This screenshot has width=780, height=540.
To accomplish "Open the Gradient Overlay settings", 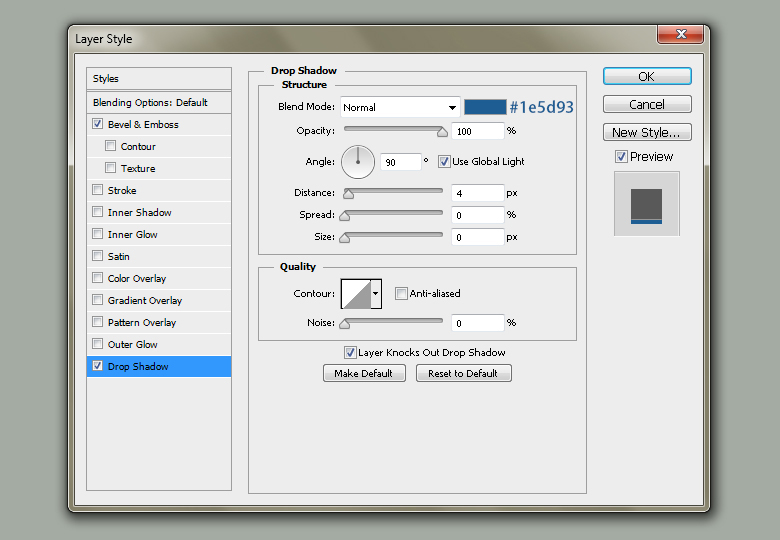I will click(145, 300).
